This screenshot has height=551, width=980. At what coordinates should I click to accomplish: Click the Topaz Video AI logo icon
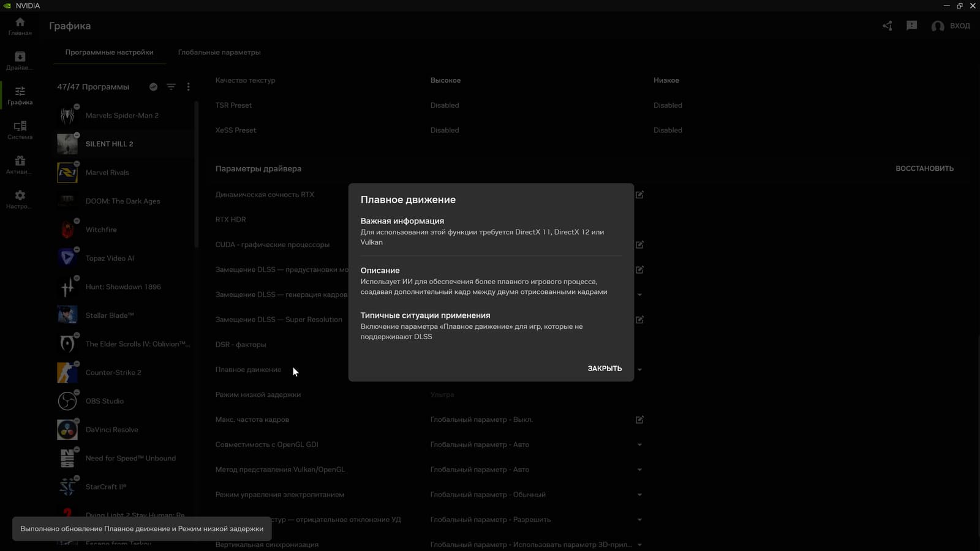[67, 258]
